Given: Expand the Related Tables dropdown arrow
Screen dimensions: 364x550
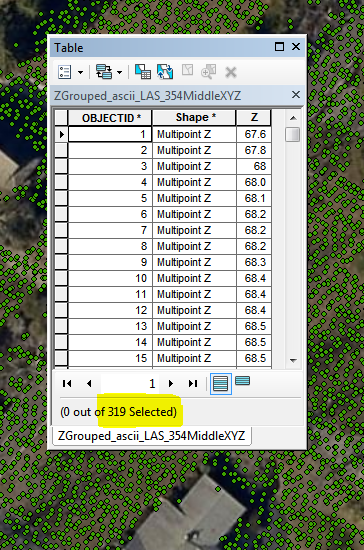Looking at the screenshot, I should [119, 73].
